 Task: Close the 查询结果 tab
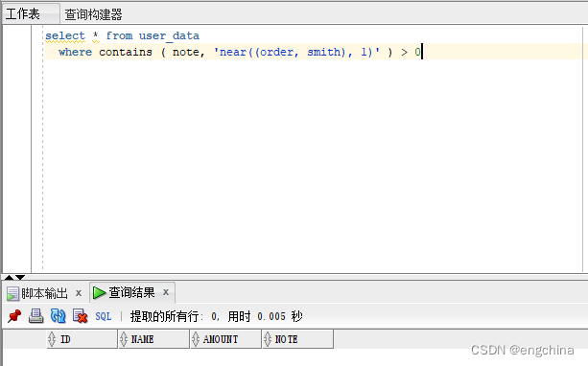[x=166, y=292]
